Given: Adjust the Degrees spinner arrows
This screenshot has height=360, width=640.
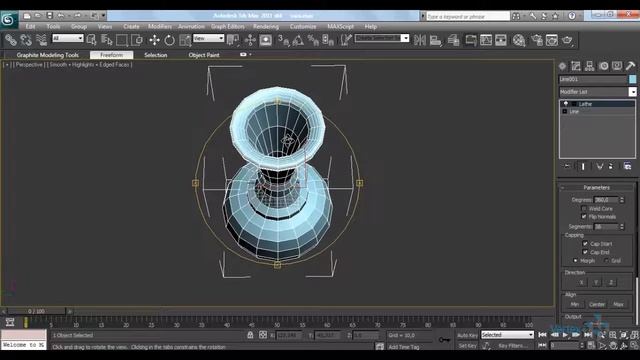Looking at the screenshot, I should (622, 200).
